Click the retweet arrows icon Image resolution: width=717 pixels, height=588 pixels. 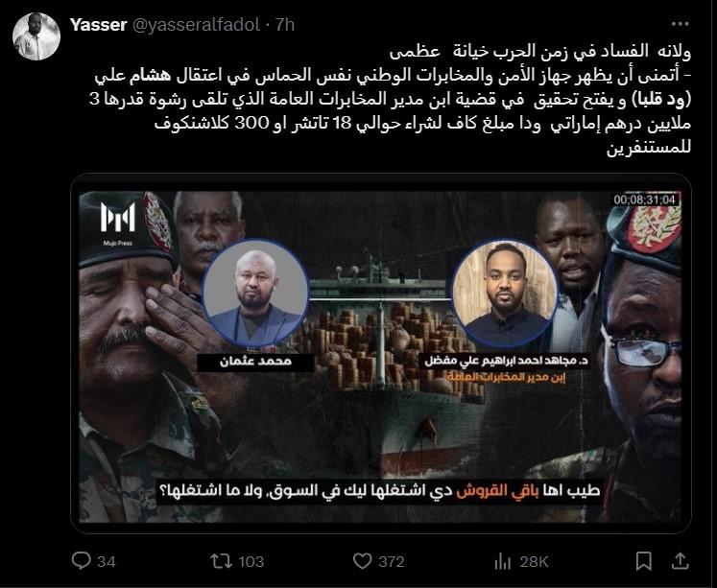[221, 560]
